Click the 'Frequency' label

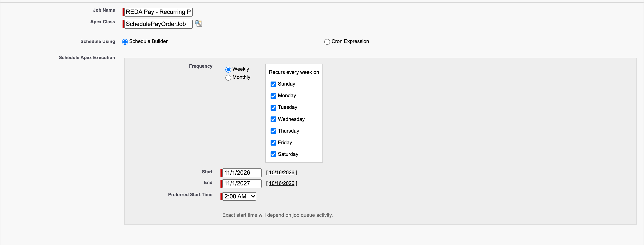tap(201, 66)
